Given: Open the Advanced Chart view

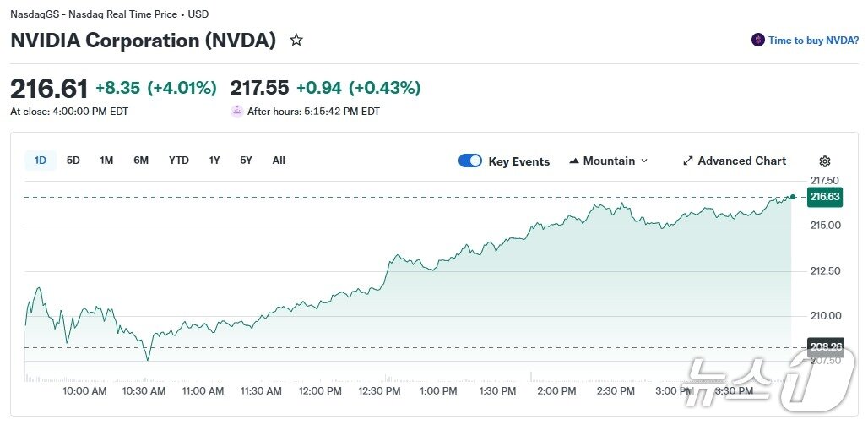Looking at the screenshot, I should [x=741, y=161].
